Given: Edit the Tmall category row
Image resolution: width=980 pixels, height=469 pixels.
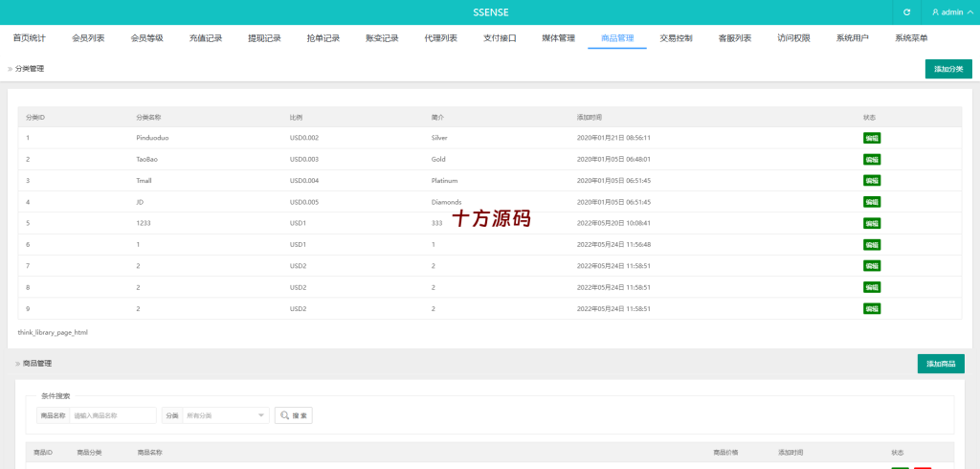Looking at the screenshot, I should [x=872, y=181].
